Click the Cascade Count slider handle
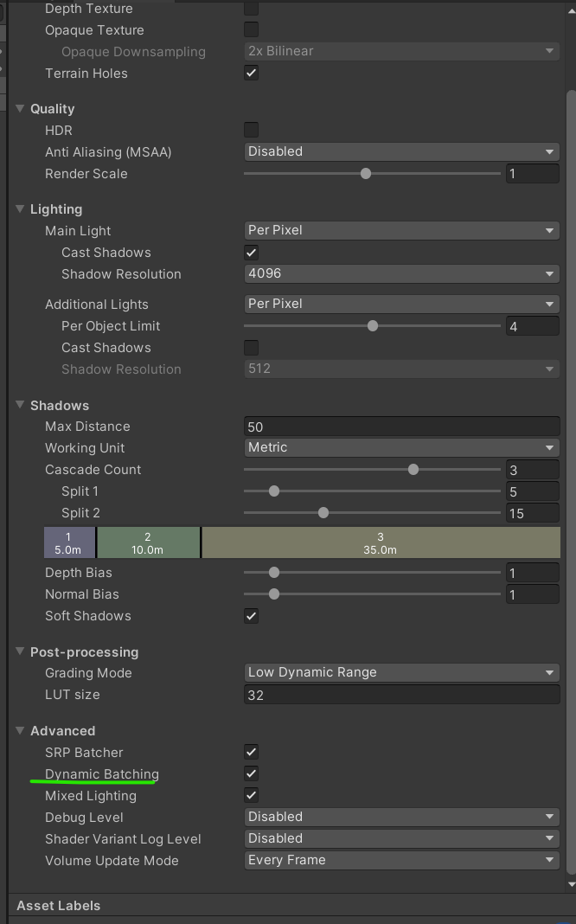576x924 pixels. pos(413,470)
